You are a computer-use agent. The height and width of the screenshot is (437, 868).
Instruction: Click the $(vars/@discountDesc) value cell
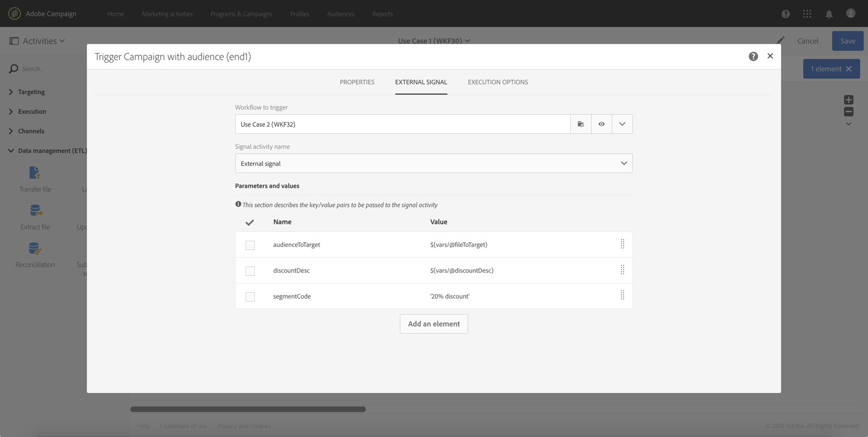(x=462, y=271)
